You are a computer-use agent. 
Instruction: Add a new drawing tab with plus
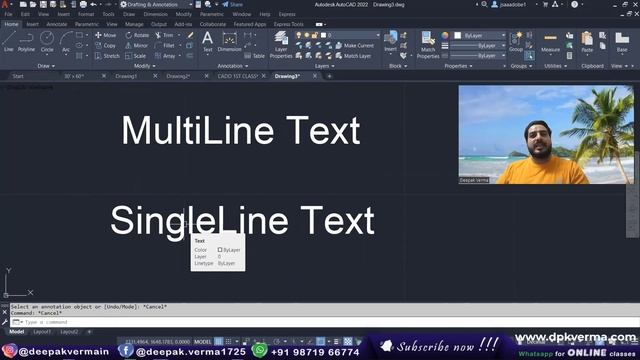(x=329, y=76)
